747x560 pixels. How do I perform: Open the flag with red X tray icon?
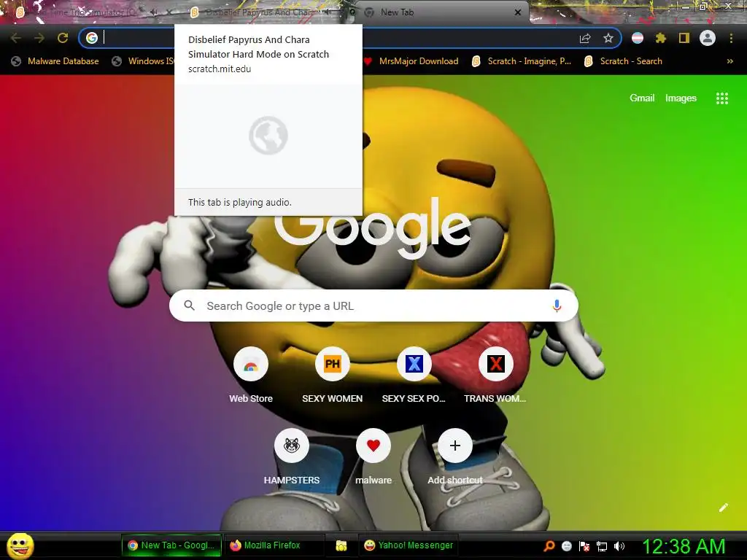(584, 546)
